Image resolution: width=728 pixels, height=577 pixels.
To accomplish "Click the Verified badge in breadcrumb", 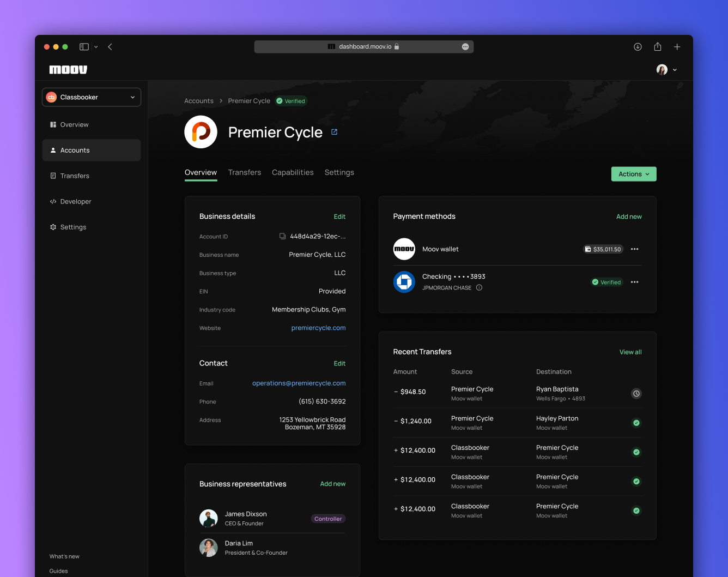I will pyautogui.click(x=291, y=101).
